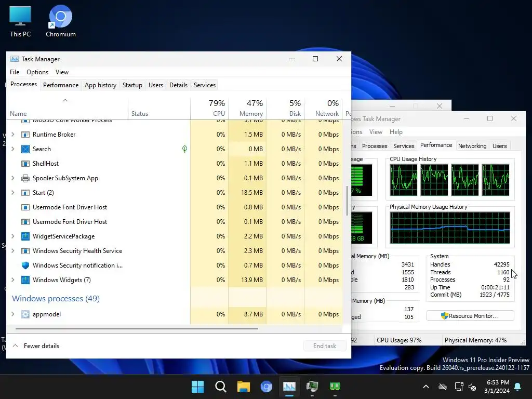The image size is (532, 399).
Task: Click the Windows processes (49) group header
Action: pos(56,299)
